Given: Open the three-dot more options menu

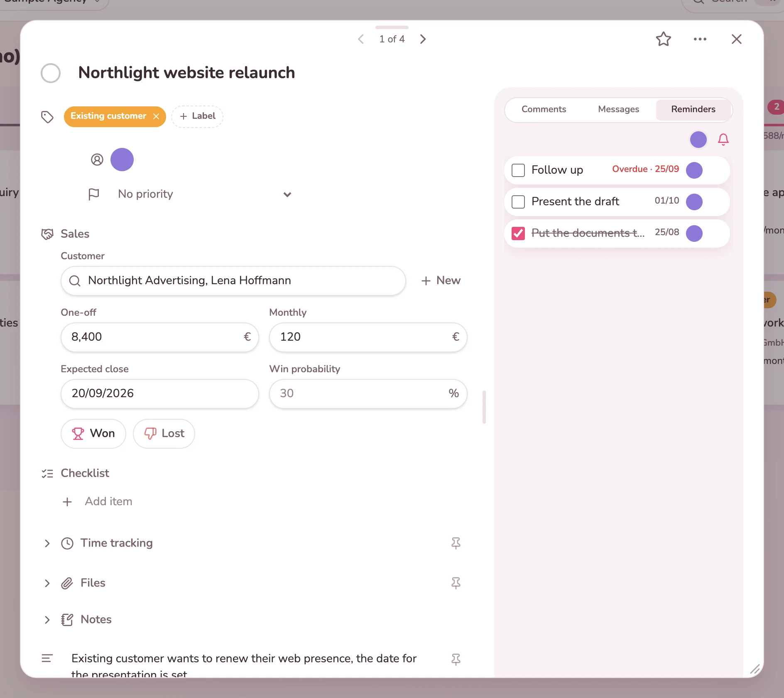Looking at the screenshot, I should point(700,39).
